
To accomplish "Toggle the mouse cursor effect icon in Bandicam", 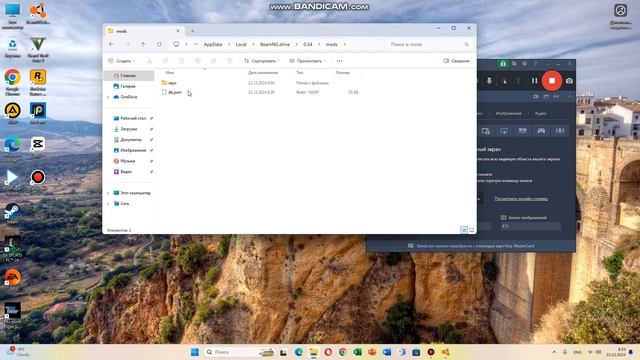I will (x=504, y=81).
